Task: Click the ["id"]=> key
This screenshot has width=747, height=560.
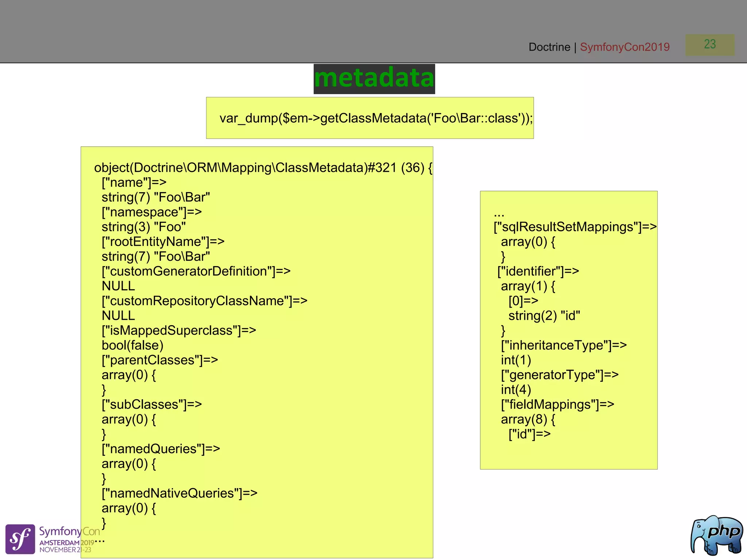Action: pyautogui.click(x=530, y=434)
